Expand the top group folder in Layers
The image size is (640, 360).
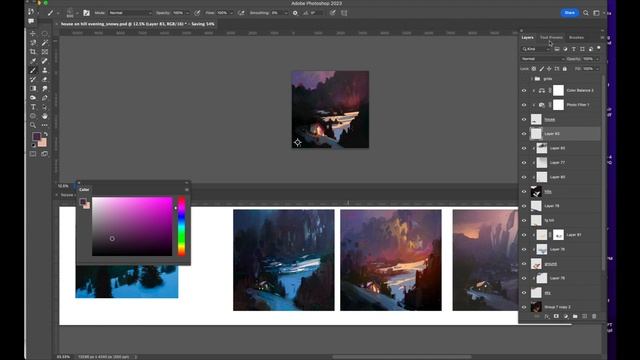pos(532,78)
